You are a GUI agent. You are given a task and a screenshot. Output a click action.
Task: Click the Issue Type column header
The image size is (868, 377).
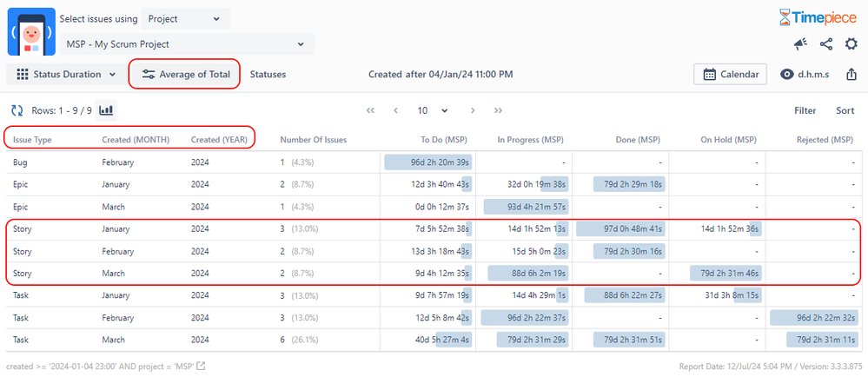[x=32, y=140]
